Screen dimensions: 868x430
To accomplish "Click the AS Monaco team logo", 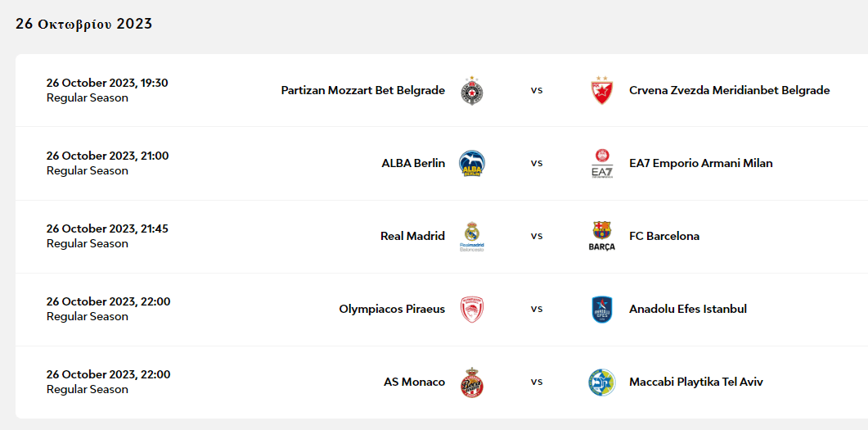I will point(472,382).
